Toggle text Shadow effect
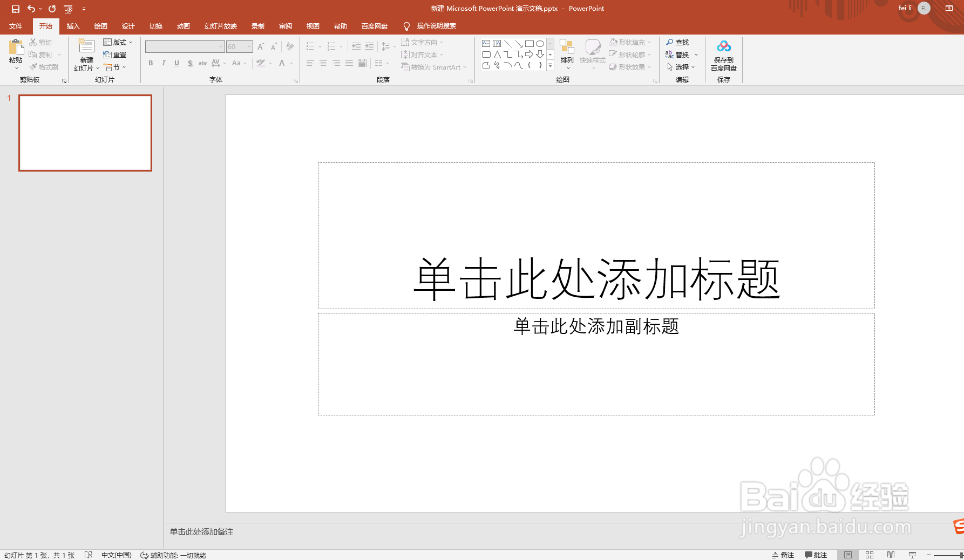This screenshot has width=964, height=560. (190, 63)
